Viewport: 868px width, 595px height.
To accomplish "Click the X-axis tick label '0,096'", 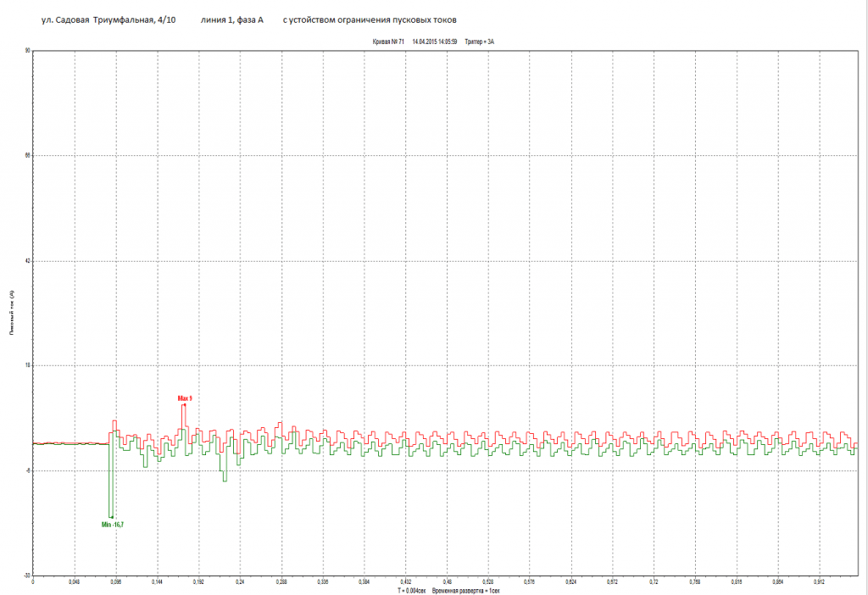I will [x=115, y=582].
